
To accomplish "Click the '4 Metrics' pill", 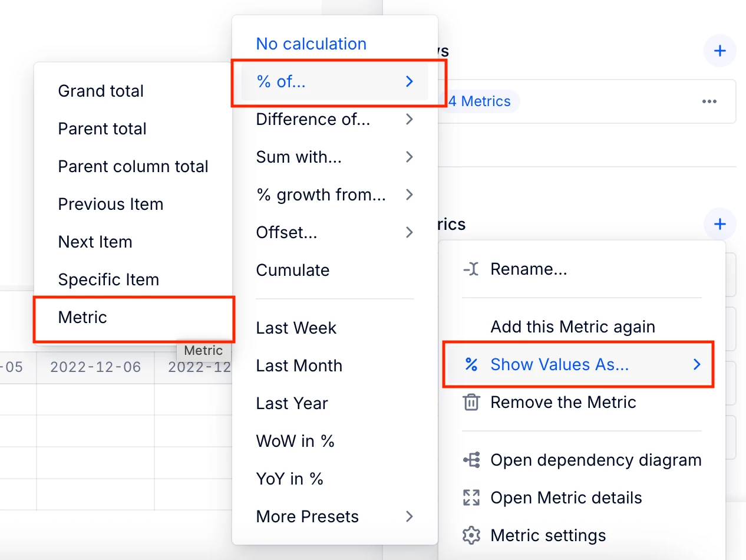I will 479,102.
